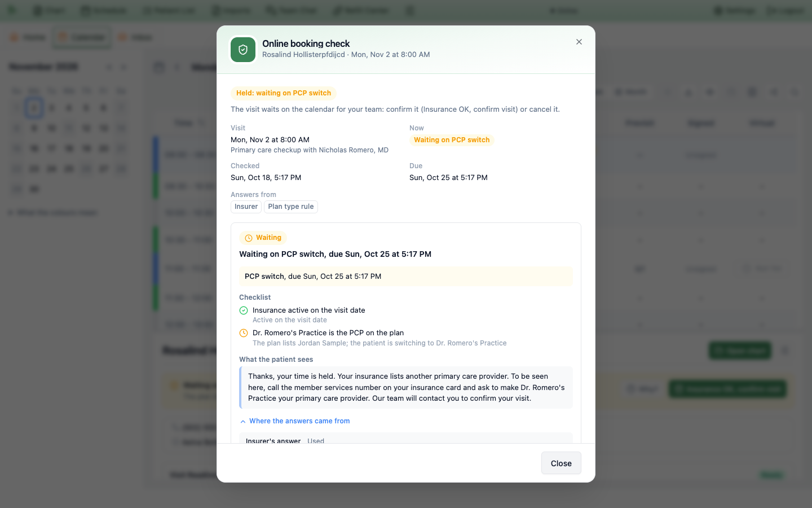Close the Online booking check dialog with X
The image size is (812, 508).
pos(579,42)
